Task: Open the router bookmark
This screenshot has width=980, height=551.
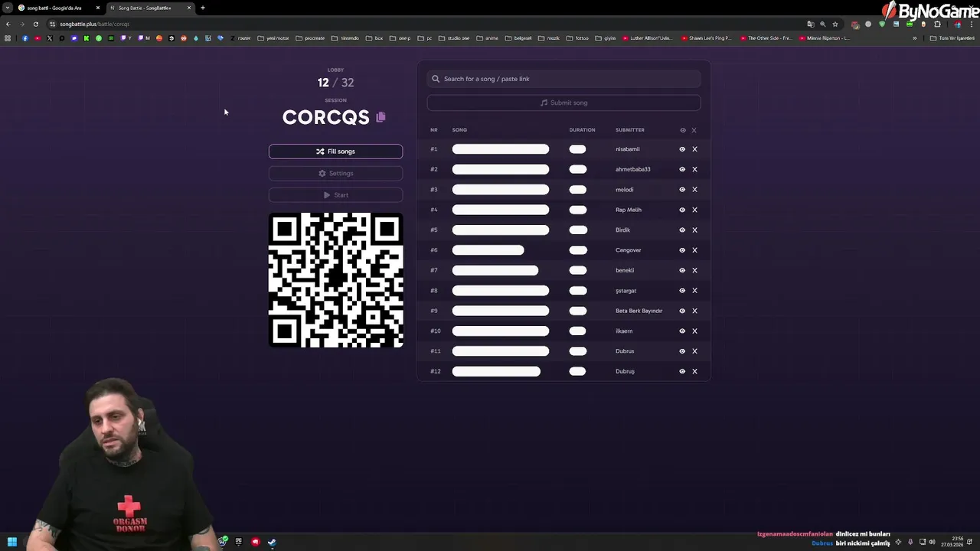Action: point(241,38)
